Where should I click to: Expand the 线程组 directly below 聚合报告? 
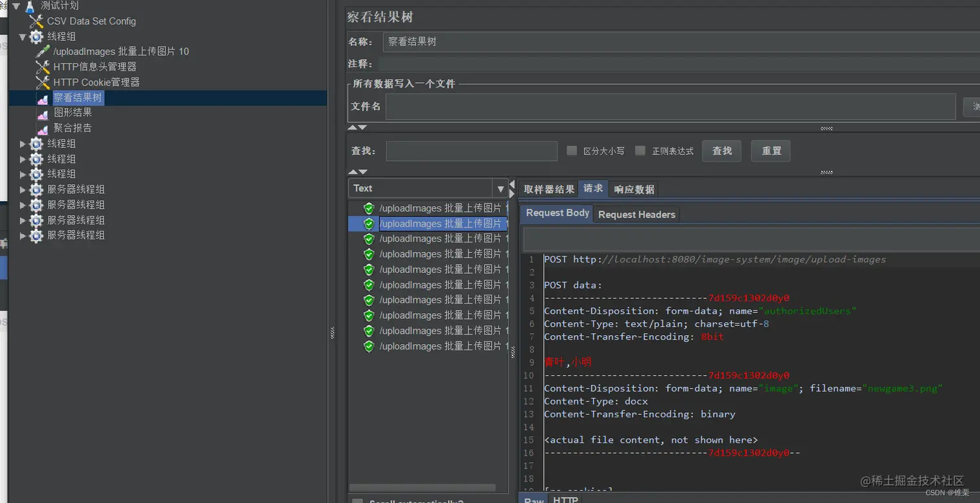pyautogui.click(x=23, y=144)
